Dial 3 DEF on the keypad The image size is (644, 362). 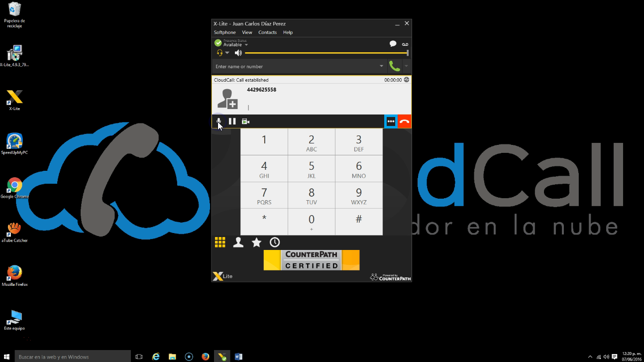359,141
